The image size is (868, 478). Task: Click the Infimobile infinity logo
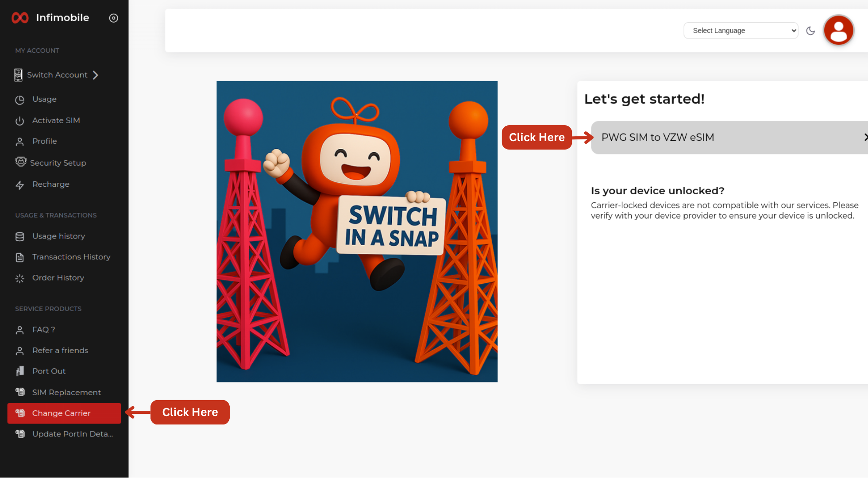[20, 18]
